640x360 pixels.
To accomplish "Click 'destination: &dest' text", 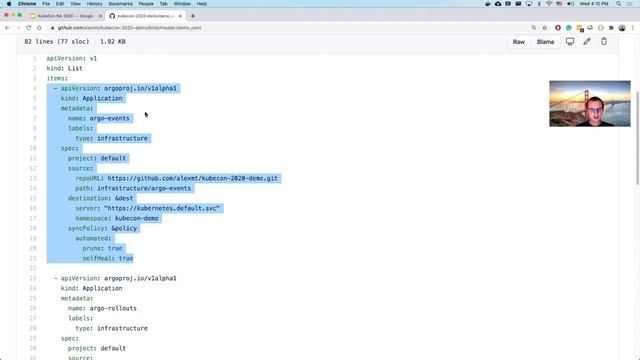I will coord(100,198).
